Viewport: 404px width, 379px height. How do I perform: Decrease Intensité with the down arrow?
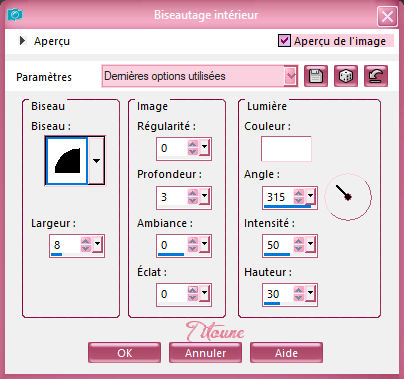pos(299,249)
